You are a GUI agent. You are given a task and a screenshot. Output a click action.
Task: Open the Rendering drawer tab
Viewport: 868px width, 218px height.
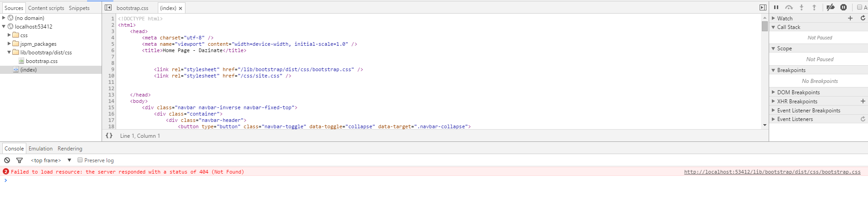(x=70, y=148)
